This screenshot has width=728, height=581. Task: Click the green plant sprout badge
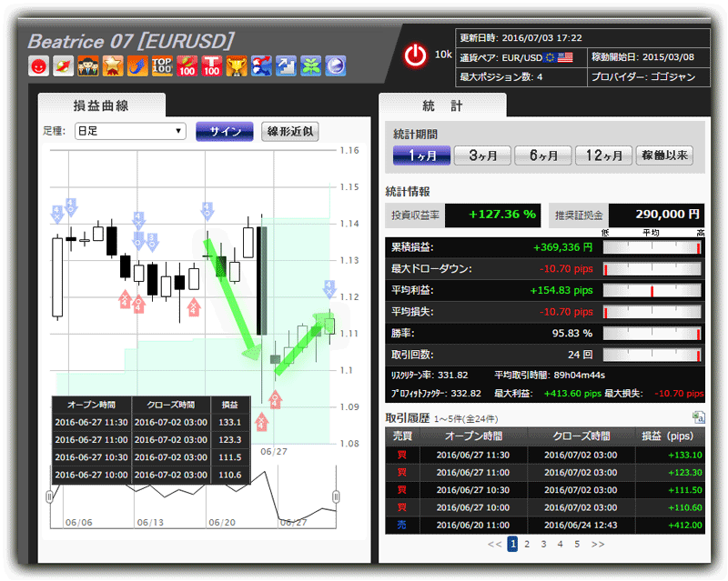(x=311, y=65)
